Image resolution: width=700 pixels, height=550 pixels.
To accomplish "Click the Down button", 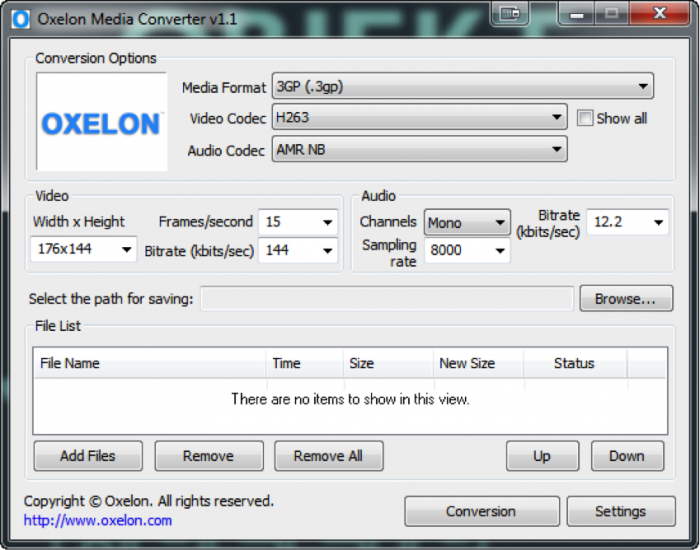I will tap(627, 456).
